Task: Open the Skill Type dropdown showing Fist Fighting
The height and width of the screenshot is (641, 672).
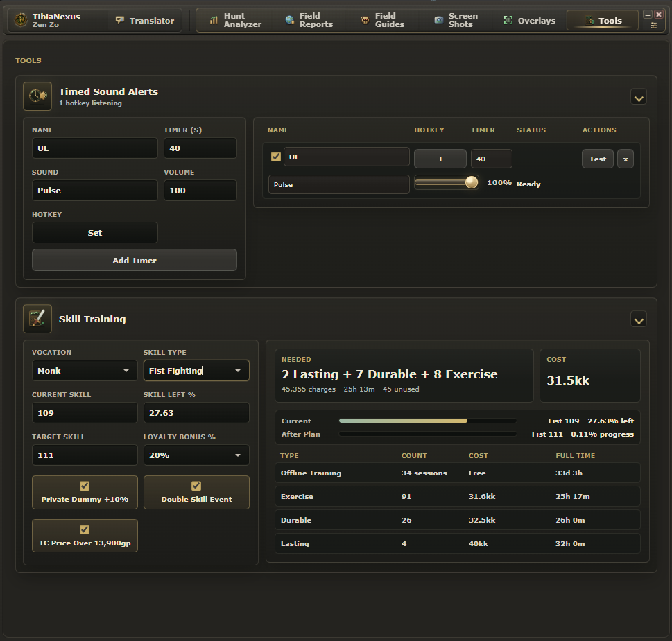Action: click(x=196, y=370)
